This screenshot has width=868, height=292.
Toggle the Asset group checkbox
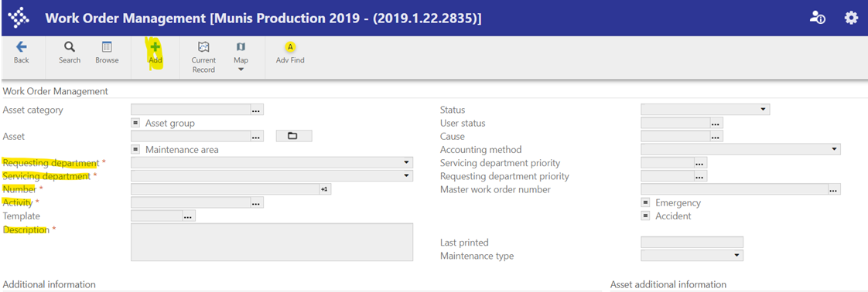(x=135, y=123)
